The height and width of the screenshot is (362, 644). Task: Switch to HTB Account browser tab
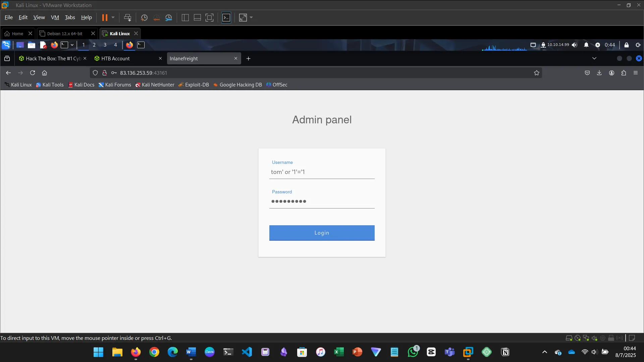[x=115, y=59]
